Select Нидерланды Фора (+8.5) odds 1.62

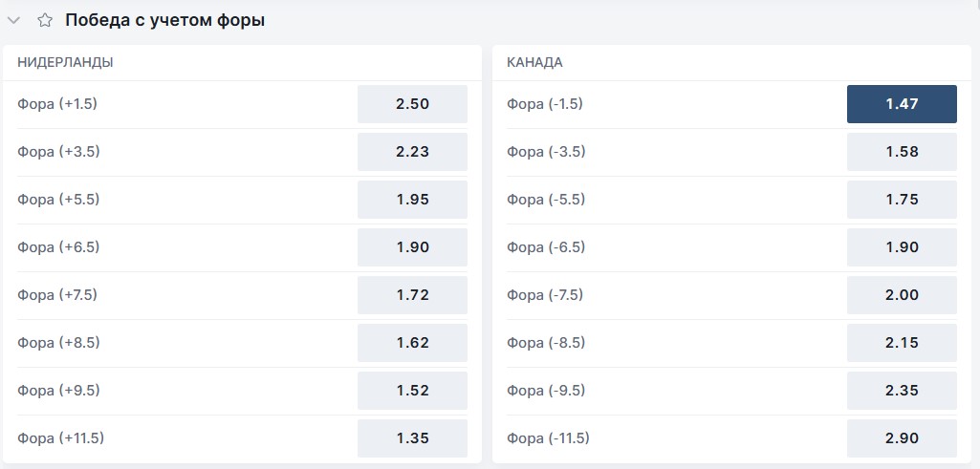point(412,343)
